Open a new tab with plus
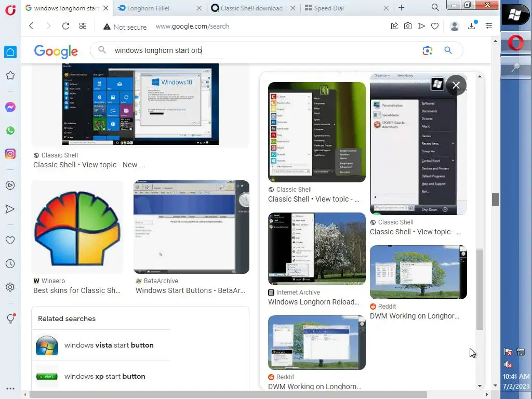 coord(402,7)
